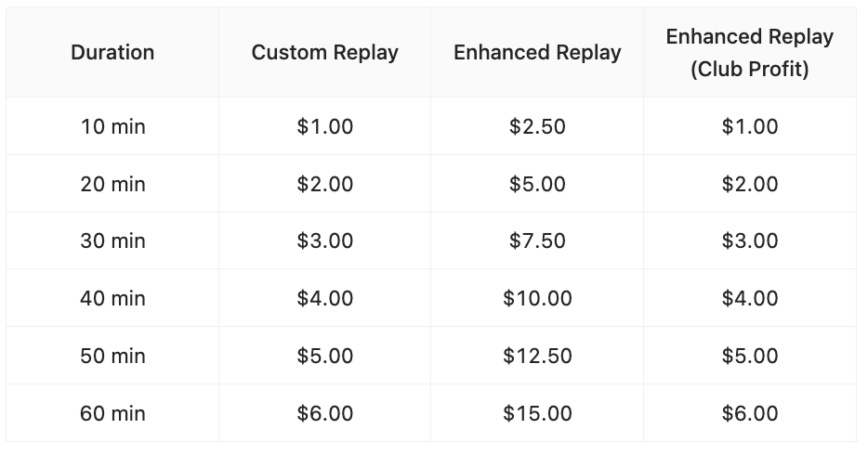Click the Custom Replay column header
Screen dimensions: 868x455
pyautogui.click(x=324, y=52)
